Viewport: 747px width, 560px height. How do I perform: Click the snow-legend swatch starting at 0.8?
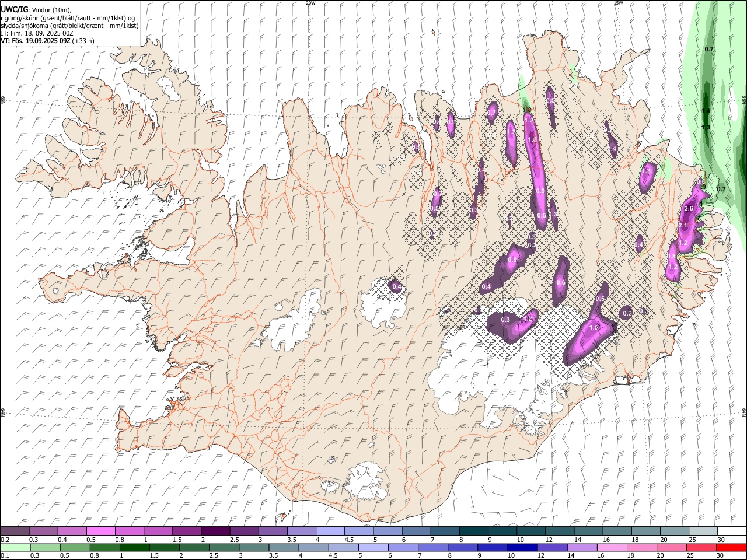point(130,531)
